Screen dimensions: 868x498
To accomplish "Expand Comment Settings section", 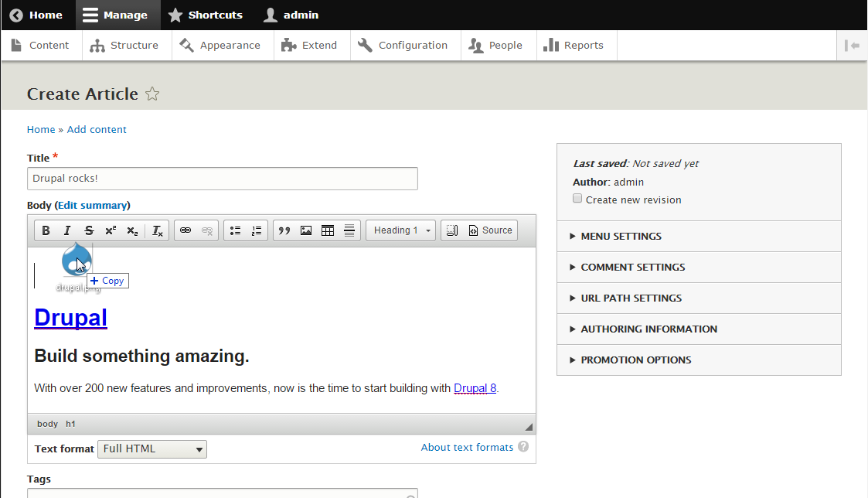I will tap(699, 268).
